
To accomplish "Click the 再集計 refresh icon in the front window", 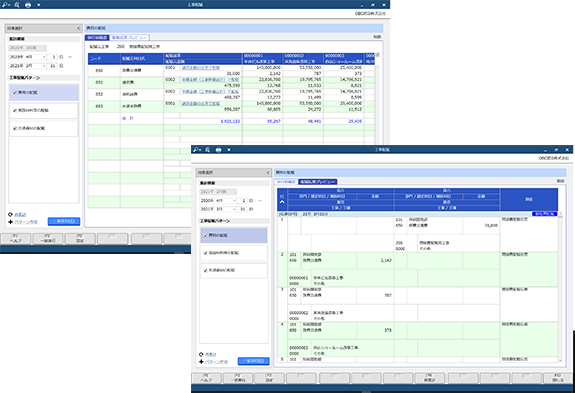I will coord(201,355).
